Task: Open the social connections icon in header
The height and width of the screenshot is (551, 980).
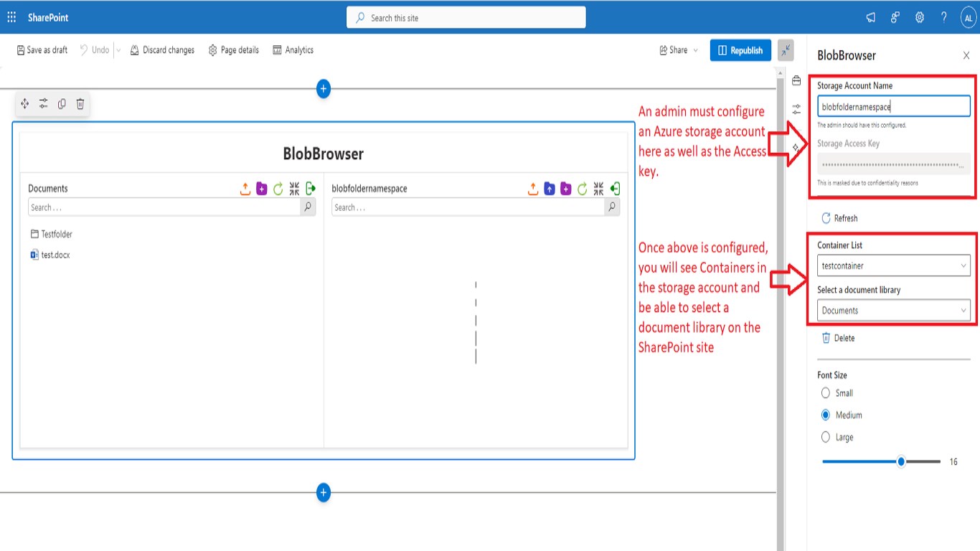Action: click(x=895, y=18)
